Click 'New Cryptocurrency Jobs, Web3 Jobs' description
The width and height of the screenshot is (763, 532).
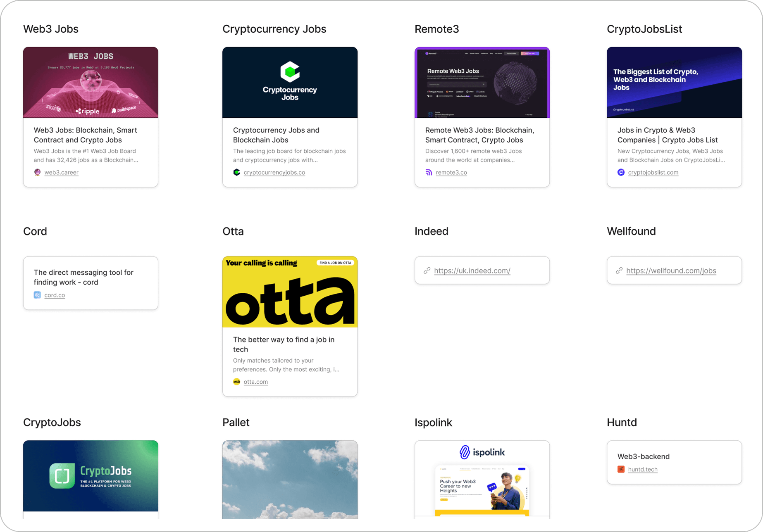click(671, 156)
